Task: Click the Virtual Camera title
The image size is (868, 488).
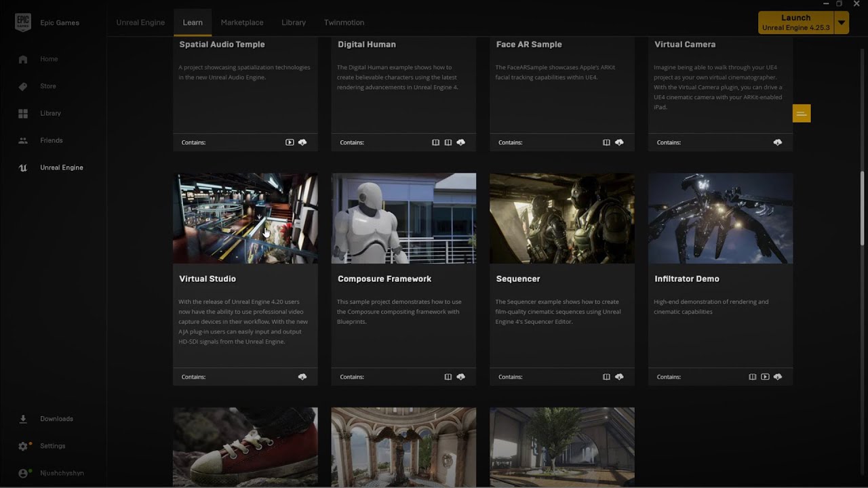Action: [685, 44]
